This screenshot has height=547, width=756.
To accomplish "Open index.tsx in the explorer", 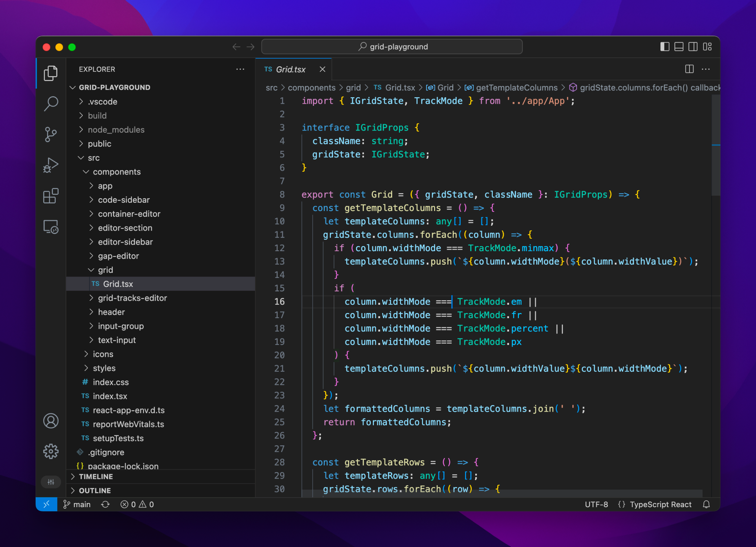I will pos(110,396).
